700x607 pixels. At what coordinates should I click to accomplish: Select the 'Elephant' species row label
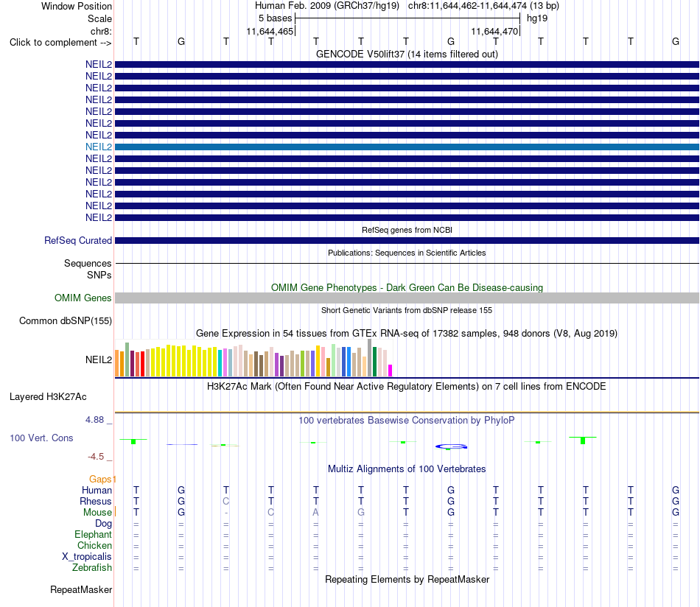click(x=94, y=535)
